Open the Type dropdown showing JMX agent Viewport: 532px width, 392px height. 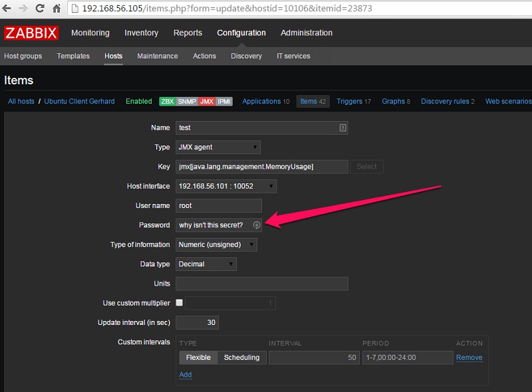coord(218,147)
